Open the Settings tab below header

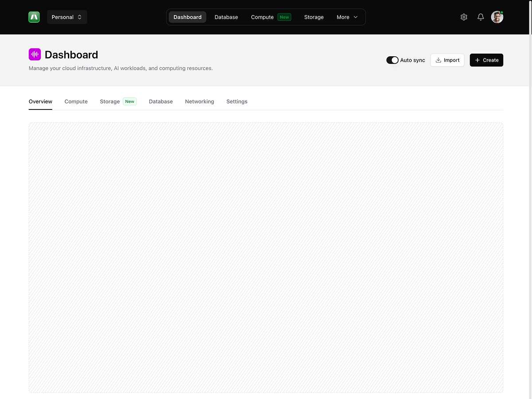[x=237, y=102]
